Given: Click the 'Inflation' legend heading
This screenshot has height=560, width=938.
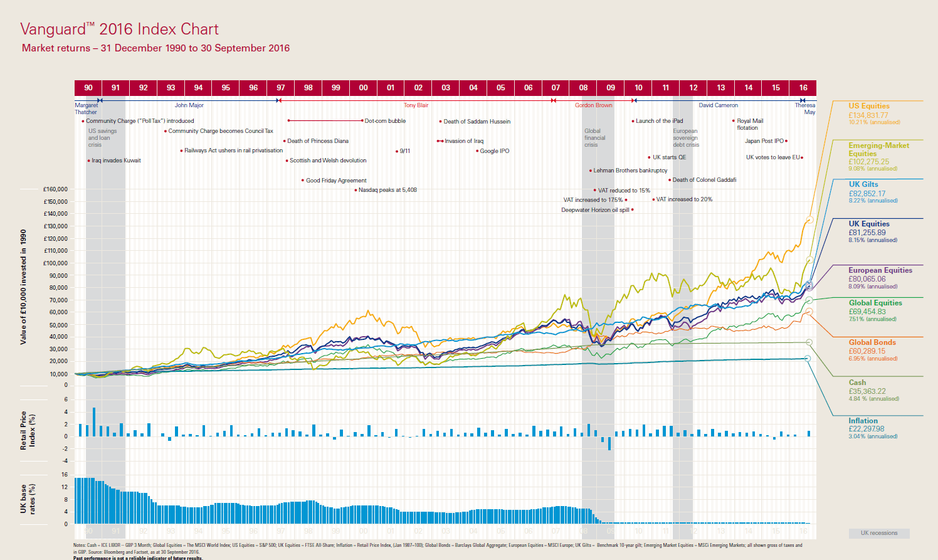Looking at the screenshot, I should click(x=863, y=421).
